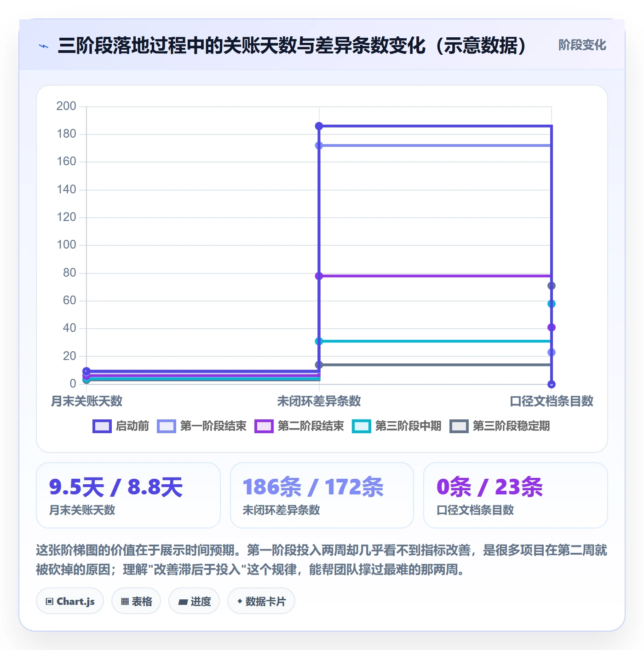Click the 阶段变化 badge in the header
The image size is (644, 650).
pos(582,45)
